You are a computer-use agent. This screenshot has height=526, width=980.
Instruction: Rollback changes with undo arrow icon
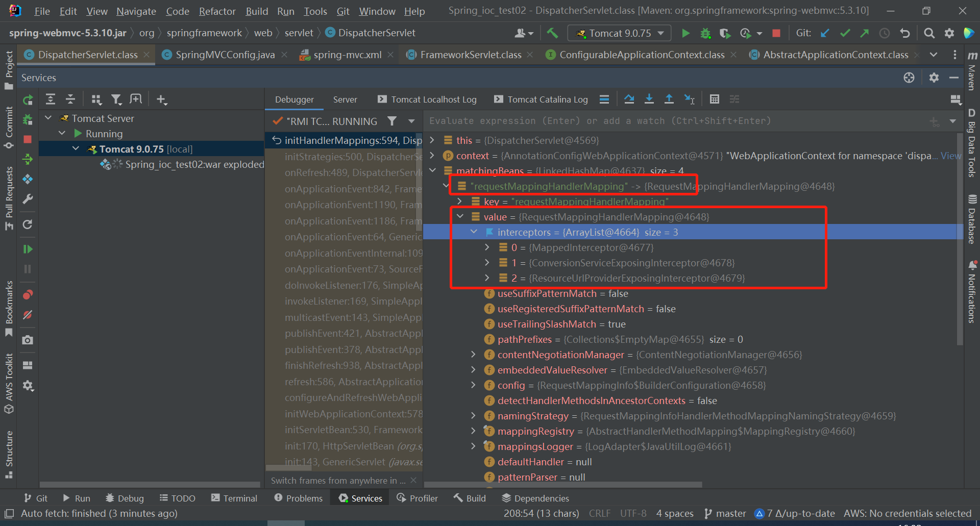905,33
